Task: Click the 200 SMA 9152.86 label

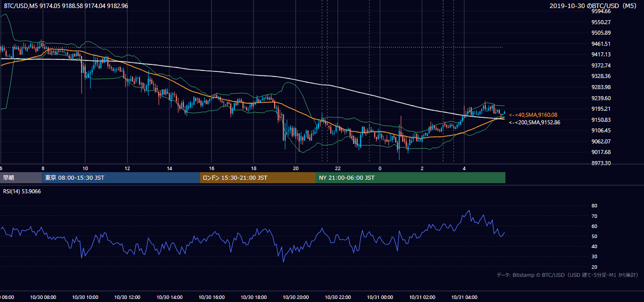Action: click(535, 122)
